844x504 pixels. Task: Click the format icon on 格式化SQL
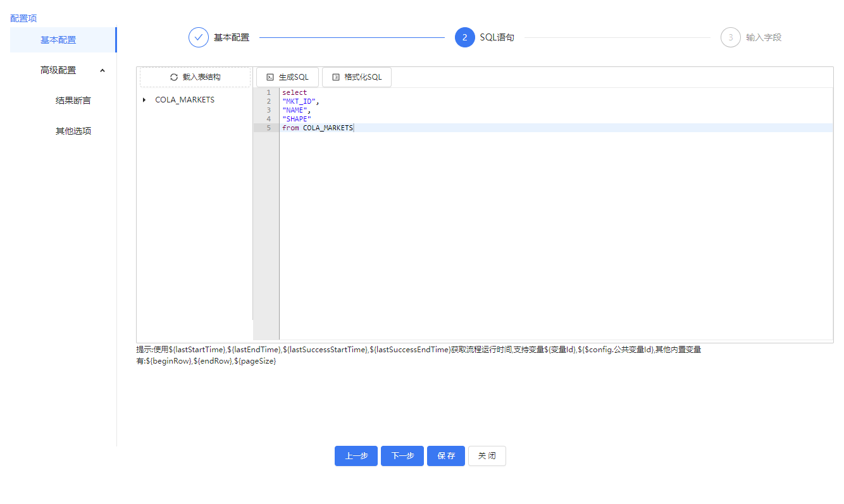336,77
